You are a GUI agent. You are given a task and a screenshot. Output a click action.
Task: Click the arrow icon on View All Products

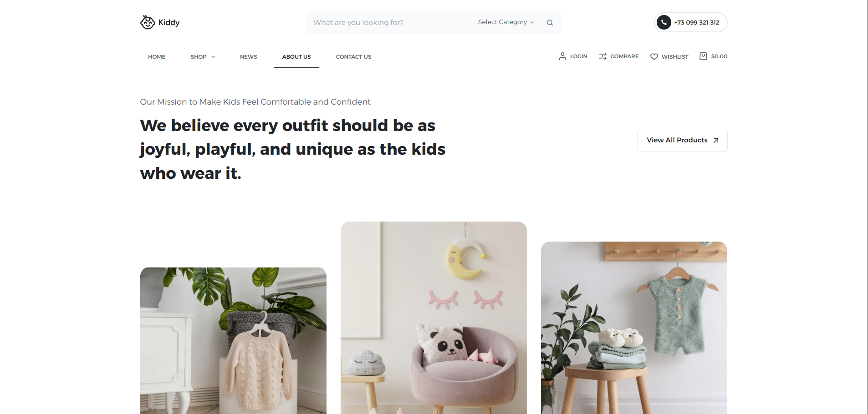click(716, 141)
